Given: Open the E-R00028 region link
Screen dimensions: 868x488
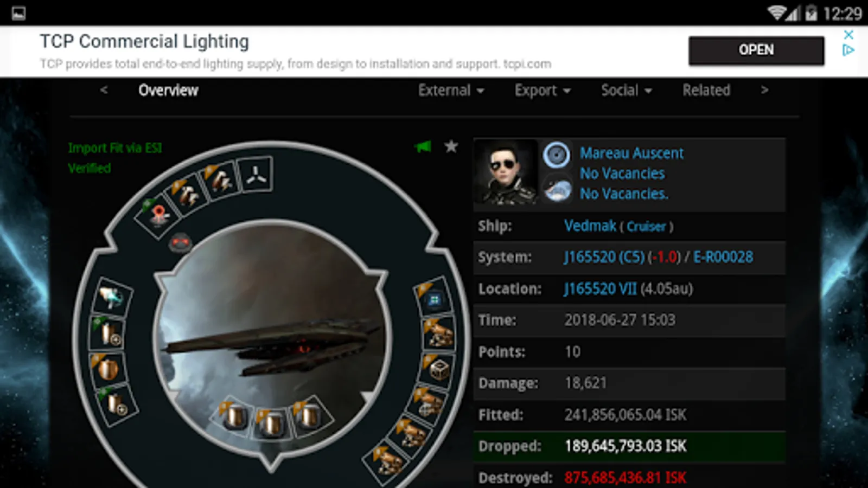Looking at the screenshot, I should coord(723,257).
